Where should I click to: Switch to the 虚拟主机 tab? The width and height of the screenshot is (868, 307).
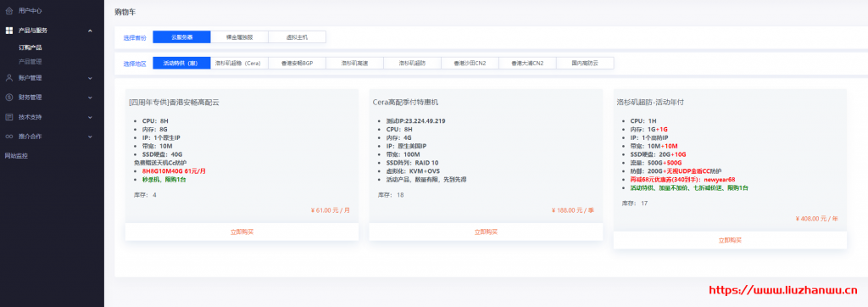tap(297, 37)
